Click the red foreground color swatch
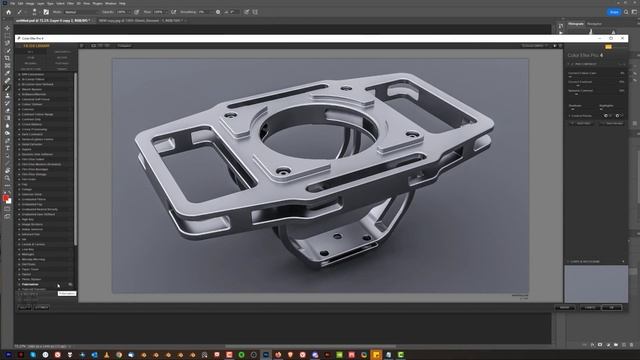 5,198
